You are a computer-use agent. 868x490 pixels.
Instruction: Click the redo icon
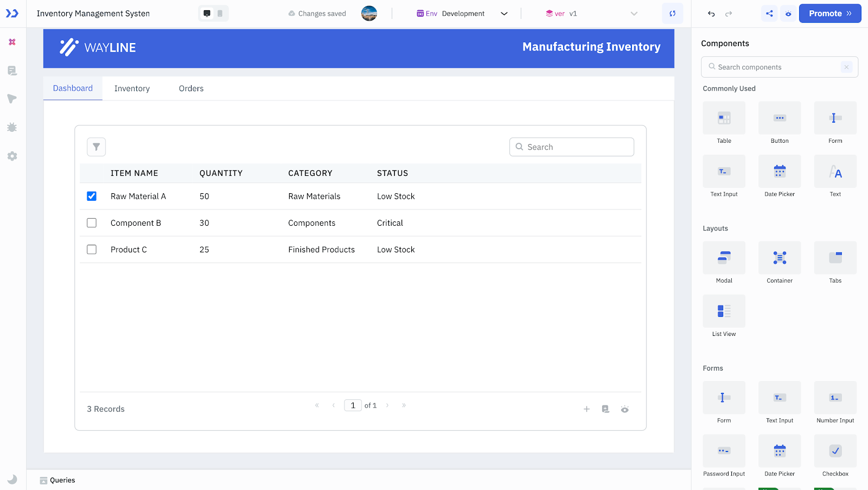(x=729, y=13)
